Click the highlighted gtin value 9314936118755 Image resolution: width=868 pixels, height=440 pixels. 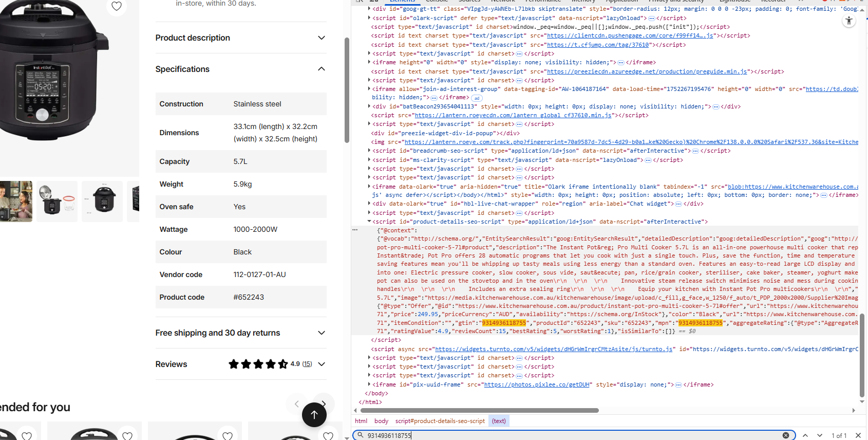[x=504, y=323]
